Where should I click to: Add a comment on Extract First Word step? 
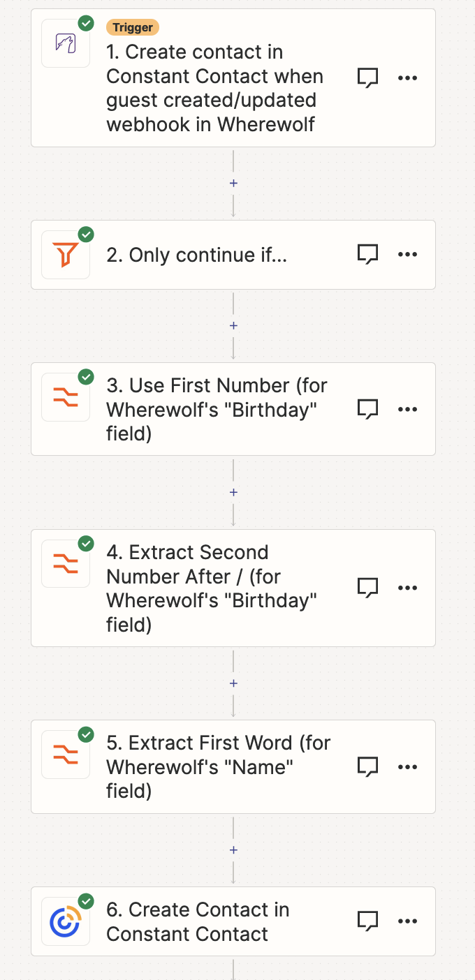368,767
